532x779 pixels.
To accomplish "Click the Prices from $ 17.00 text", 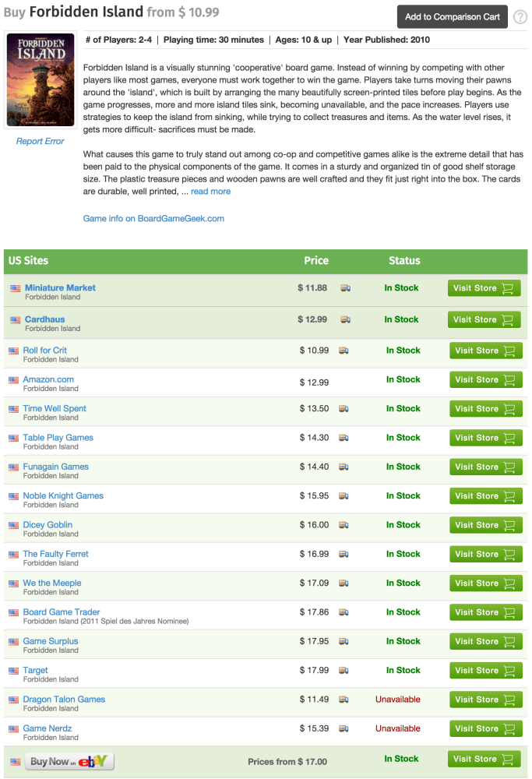I will [x=287, y=762].
